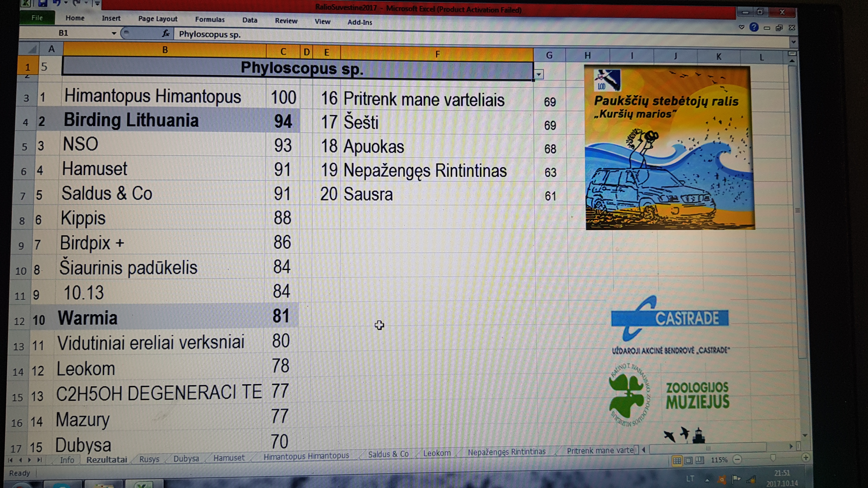
Task: Switch to the Hamuset sheet tab
Action: (x=229, y=458)
